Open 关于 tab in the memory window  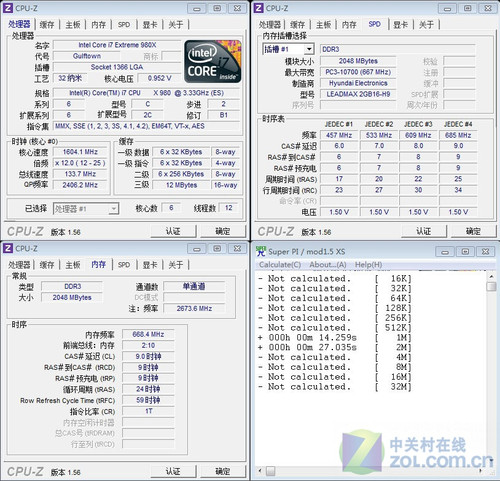click(x=176, y=265)
